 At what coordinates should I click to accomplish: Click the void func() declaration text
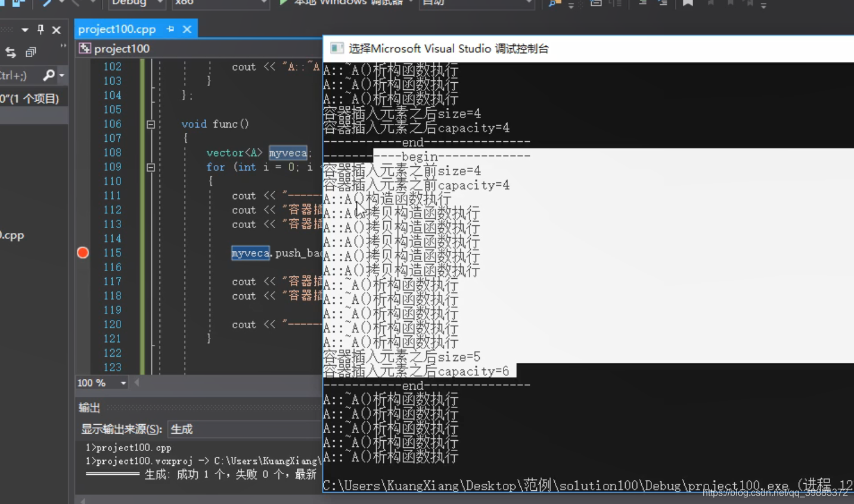[215, 124]
